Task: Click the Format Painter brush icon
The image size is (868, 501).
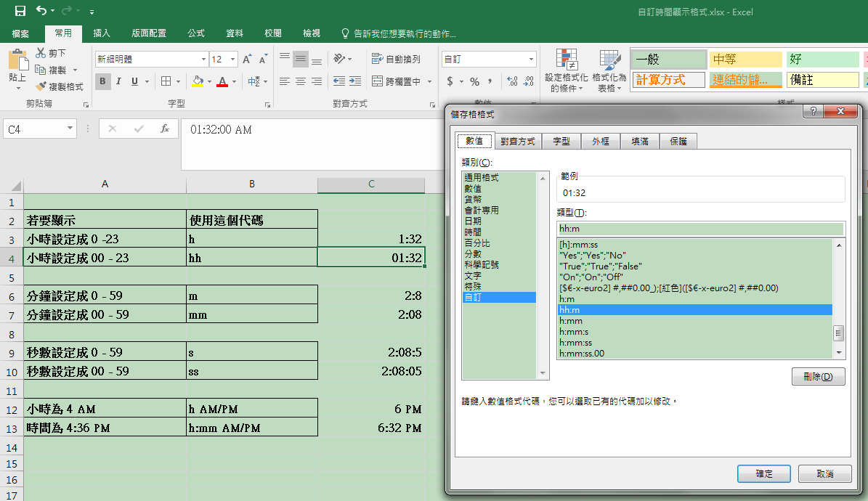Action: tap(41, 86)
